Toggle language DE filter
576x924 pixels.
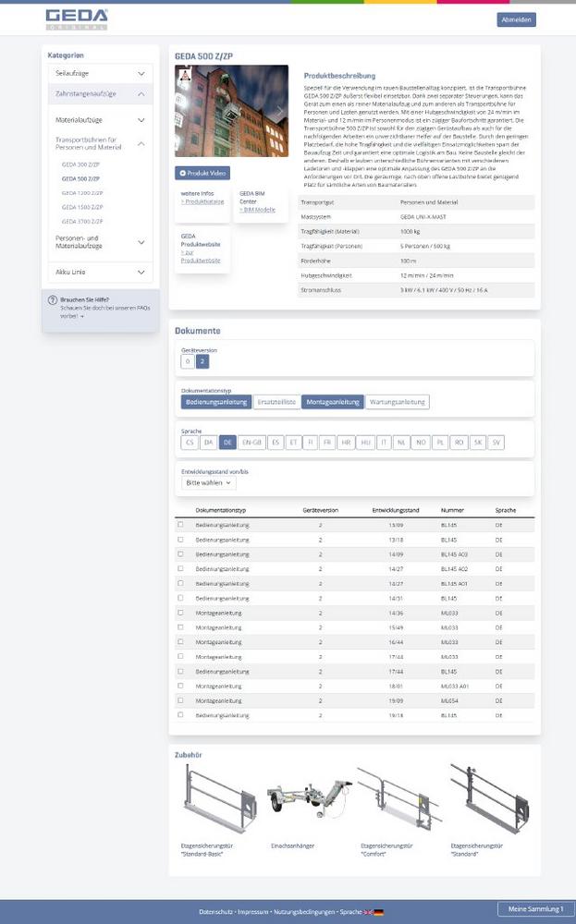(227, 443)
